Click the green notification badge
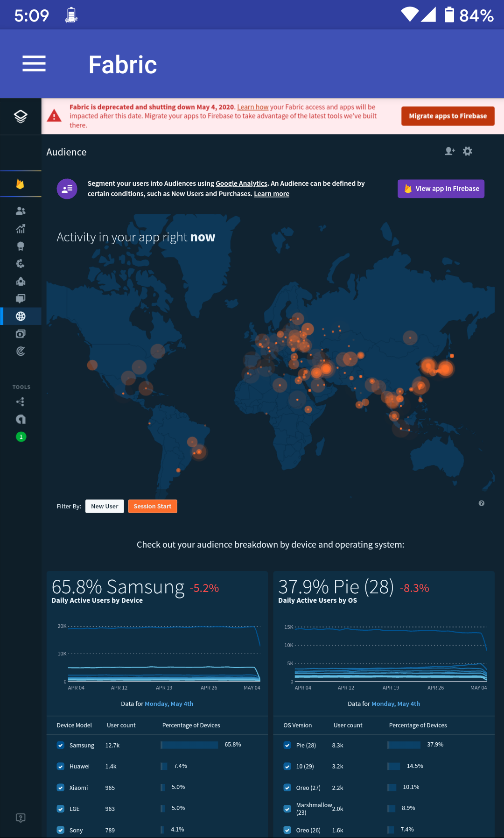 [x=21, y=437]
